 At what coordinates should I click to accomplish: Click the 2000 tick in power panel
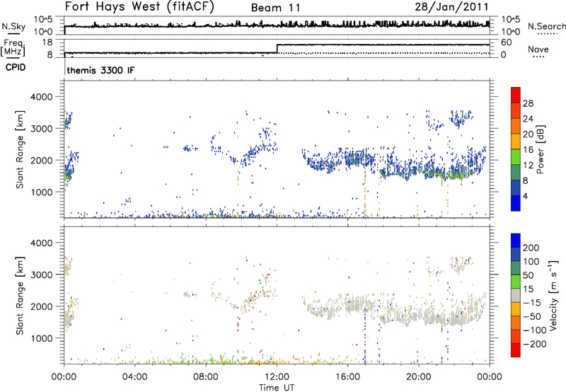[41, 160]
